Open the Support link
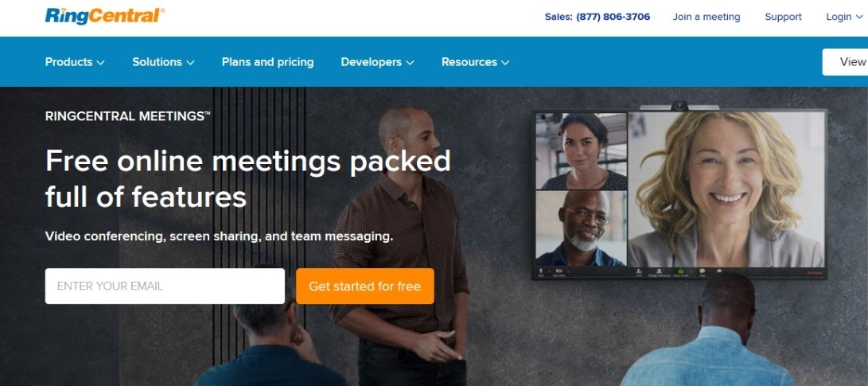Image resolution: width=868 pixels, height=386 pixels. pyautogui.click(x=784, y=17)
